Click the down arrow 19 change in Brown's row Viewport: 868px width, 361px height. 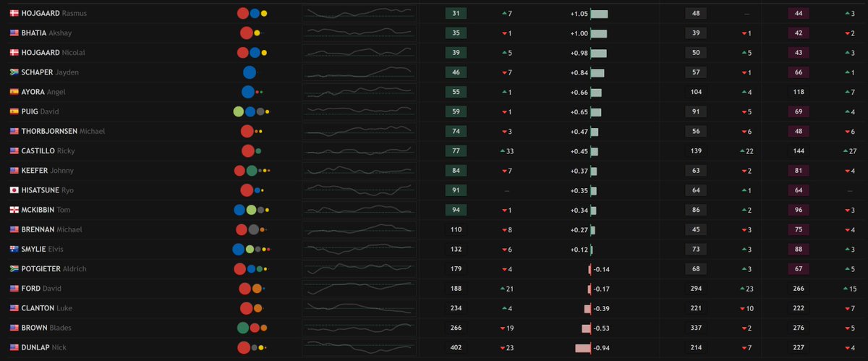[x=506, y=328]
